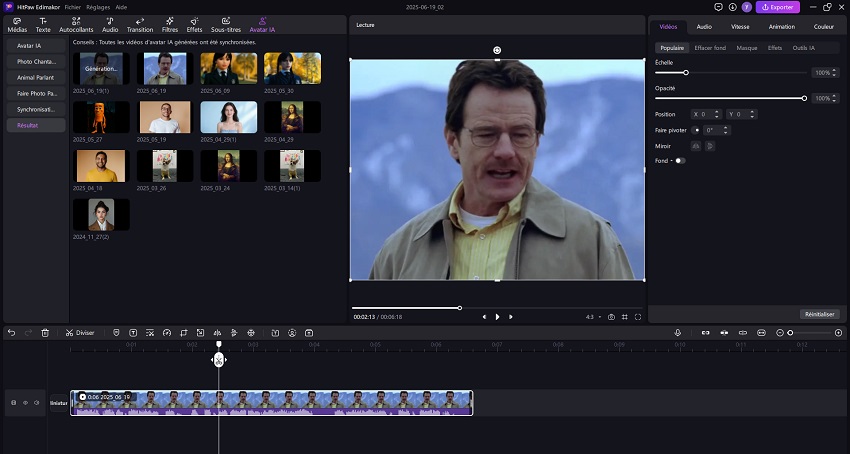Click the Diviser split tool
This screenshot has width=850, height=454.
pyautogui.click(x=80, y=332)
